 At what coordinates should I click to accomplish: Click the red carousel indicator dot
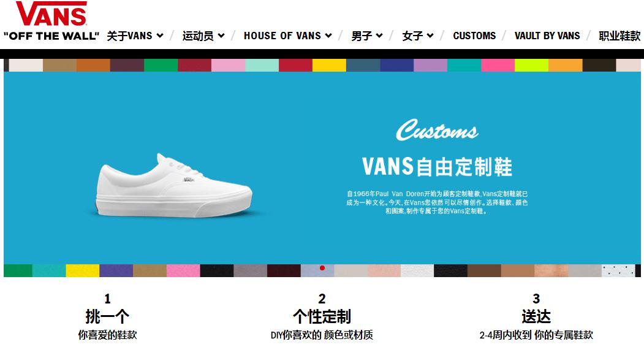pyautogui.click(x=322, y=268)
